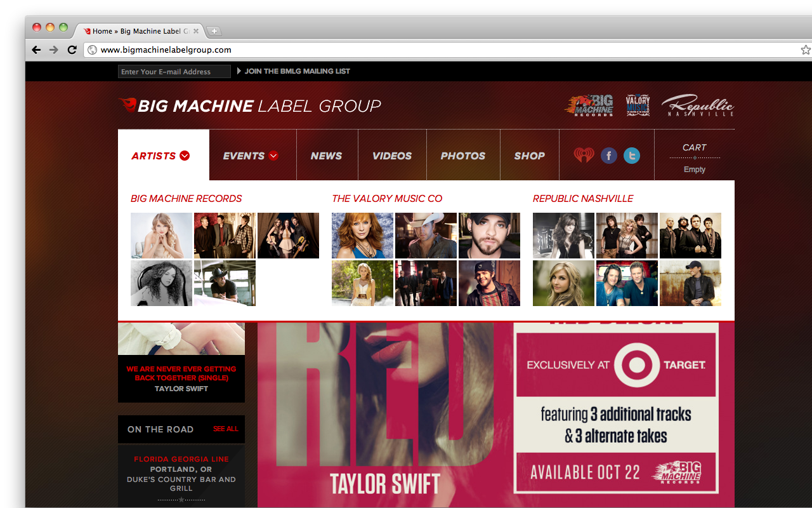The image size is (812, 508).
Task: Open the Shop menu item
Action: click(x=530, y=156)
